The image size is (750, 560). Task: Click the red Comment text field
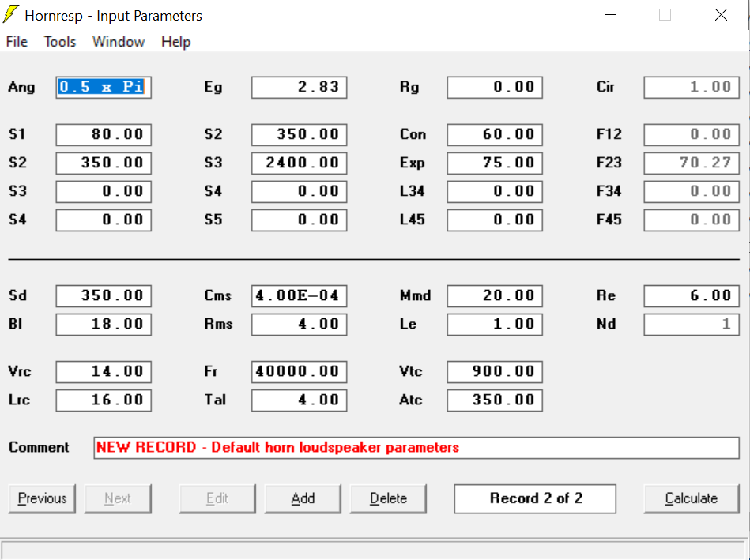(416, 448)
